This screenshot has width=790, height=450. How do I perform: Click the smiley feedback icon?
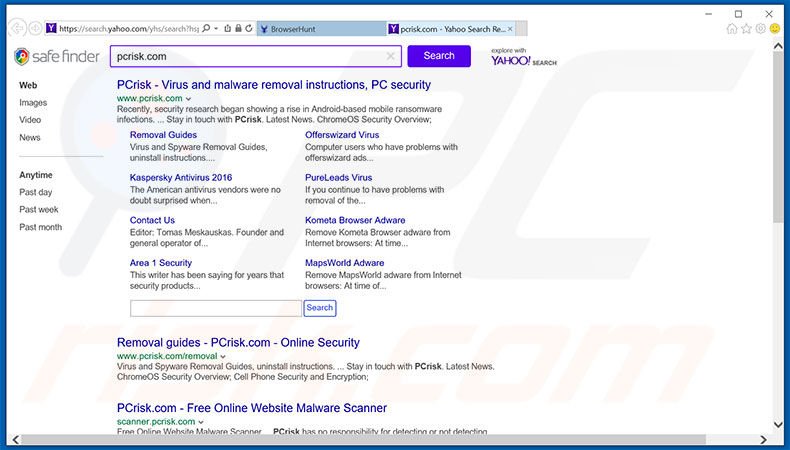click(x=775, y=29)
